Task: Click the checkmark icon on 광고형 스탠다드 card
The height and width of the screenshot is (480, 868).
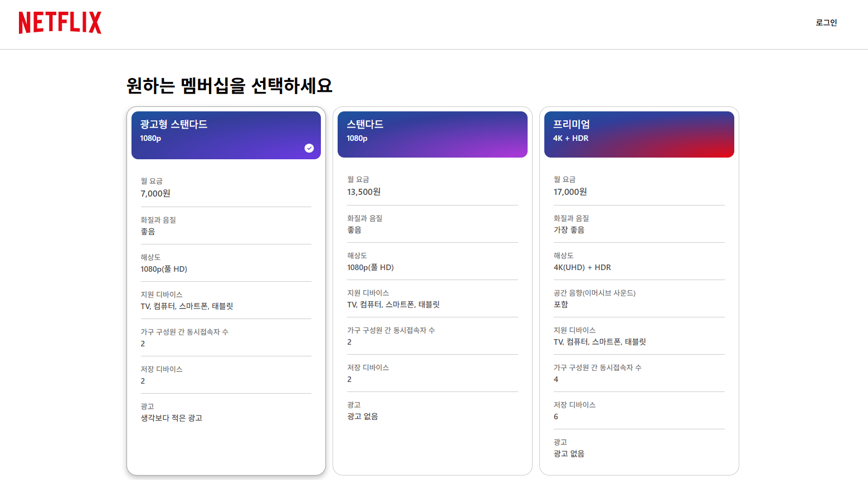Action: point(309,147)
